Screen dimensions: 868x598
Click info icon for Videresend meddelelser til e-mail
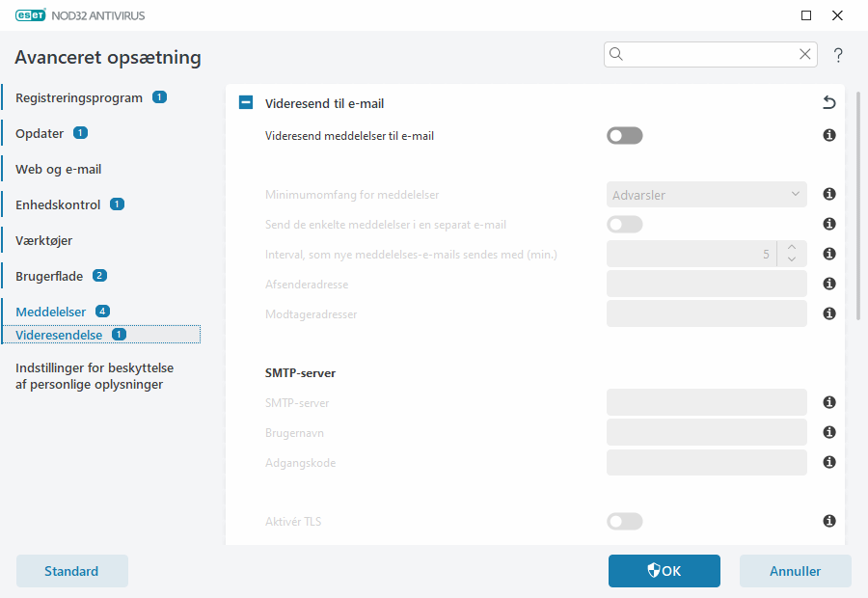click(x=828, y=136)
